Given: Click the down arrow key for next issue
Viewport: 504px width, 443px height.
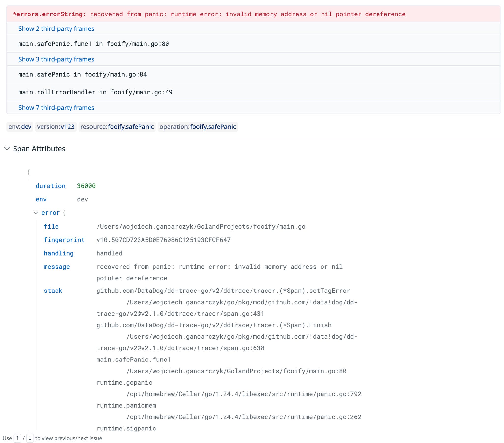Looking at the screenshot, I should (x=30, y=438).
